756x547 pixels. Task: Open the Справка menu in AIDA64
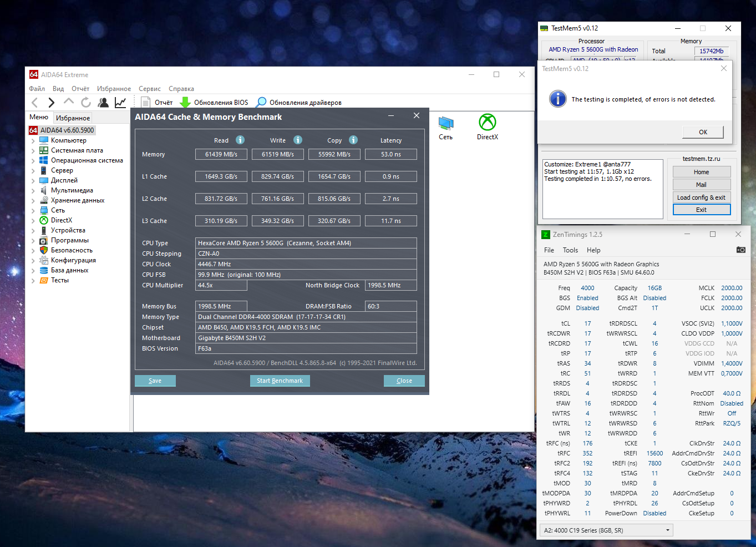pyautogui.click(x=181, y=89)
